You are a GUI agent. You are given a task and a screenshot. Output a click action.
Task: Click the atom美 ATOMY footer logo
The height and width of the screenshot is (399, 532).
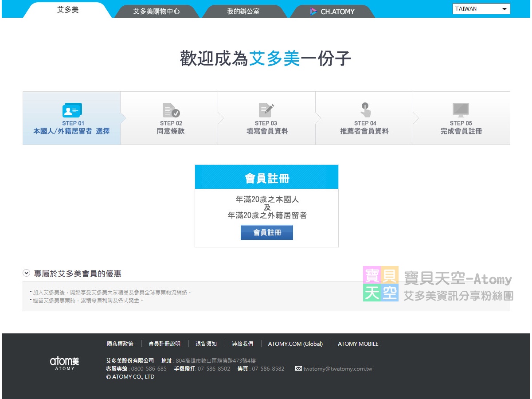click(64, 363)
